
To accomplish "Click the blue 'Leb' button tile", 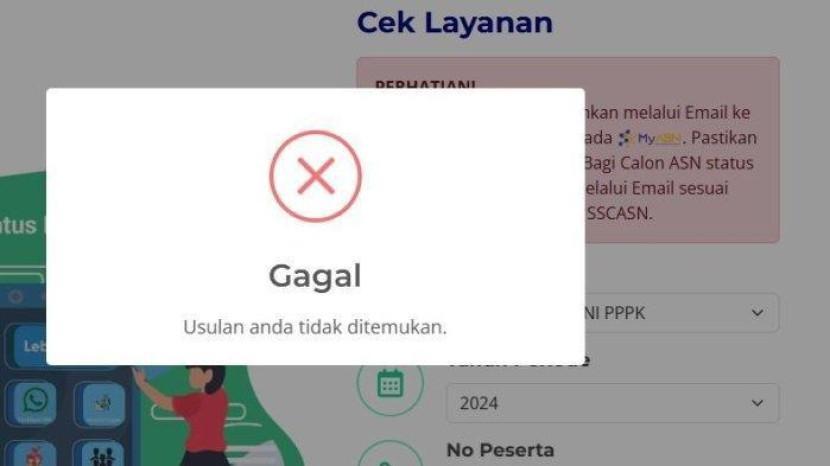I will [30, 346].
